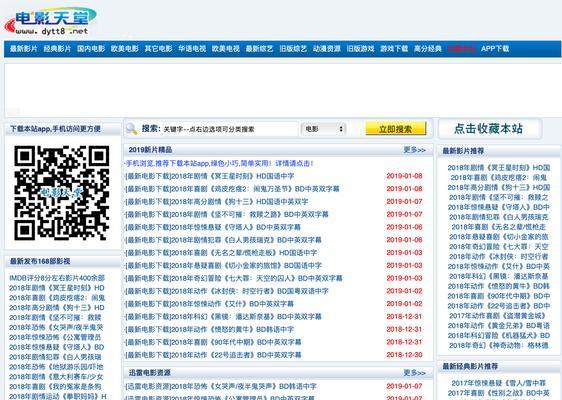Image resolution: width=562 pixels, height=400 pixels.
Task: Open 我的冤家是条狗 in left sidebar
Action: 55,387
